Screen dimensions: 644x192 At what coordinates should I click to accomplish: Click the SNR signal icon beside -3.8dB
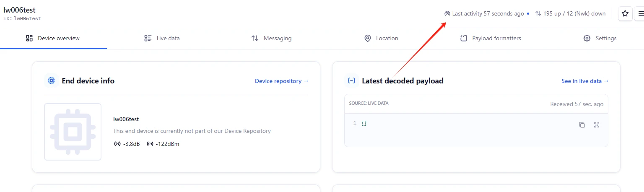point(117,144)
